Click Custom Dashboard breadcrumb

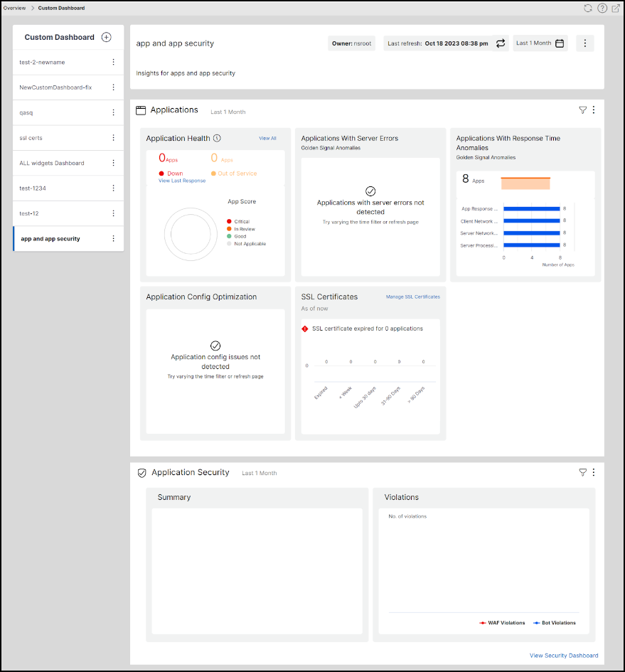point(61,8)
